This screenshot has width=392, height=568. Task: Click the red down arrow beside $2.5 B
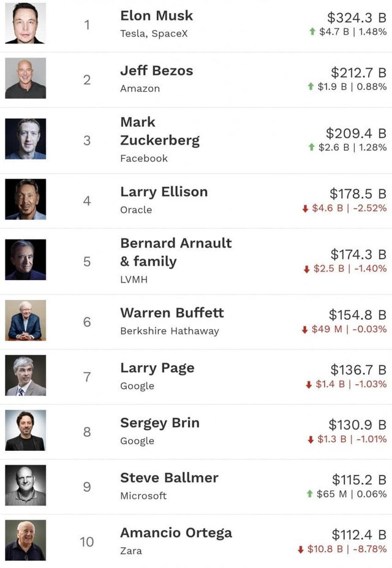307,269
